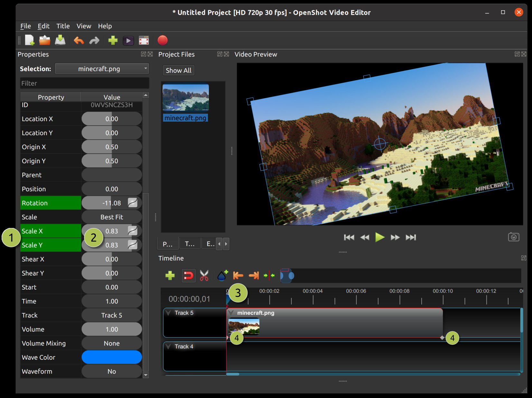Enable center playhead on timeline icon
The width and height of the screenshot is (532, 398).
(x=269, y=275)
